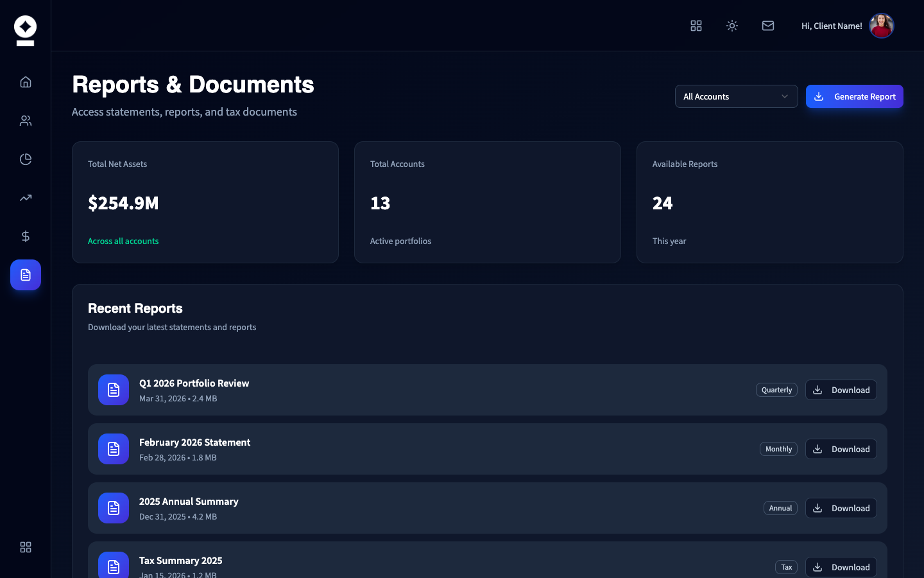Expand the All Accounts chevron
Image resolution: width=924 pixels, height=578 pixels.
(x=783, y=96)
